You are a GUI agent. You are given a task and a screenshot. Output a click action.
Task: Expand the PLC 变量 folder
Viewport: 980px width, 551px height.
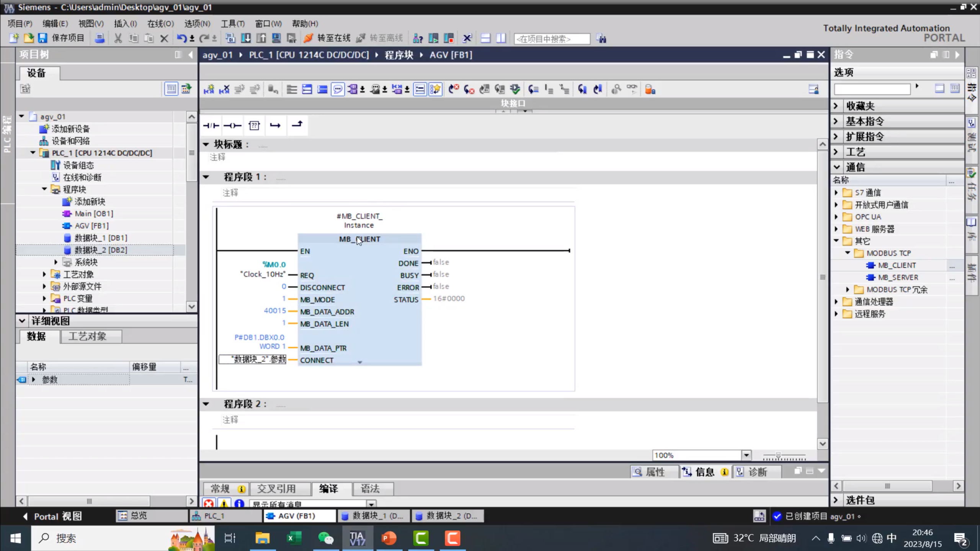[44, 298]
